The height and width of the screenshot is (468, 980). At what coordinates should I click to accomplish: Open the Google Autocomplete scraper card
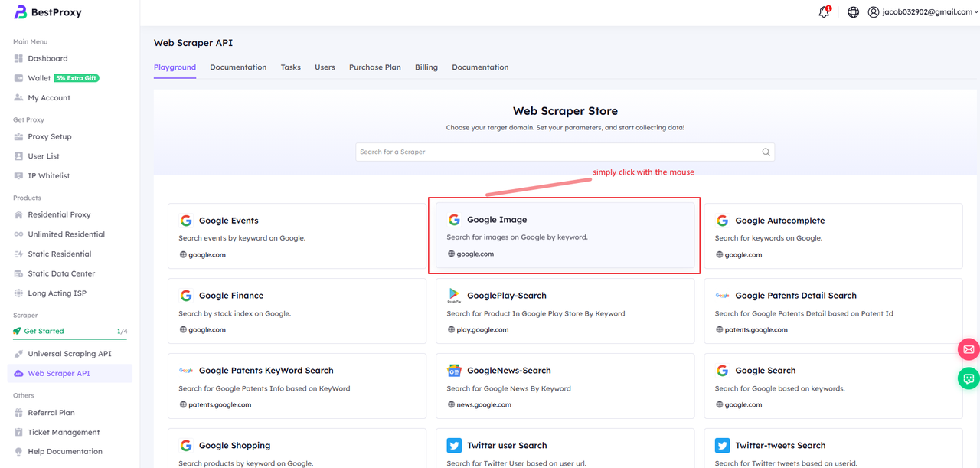point(833,236)
